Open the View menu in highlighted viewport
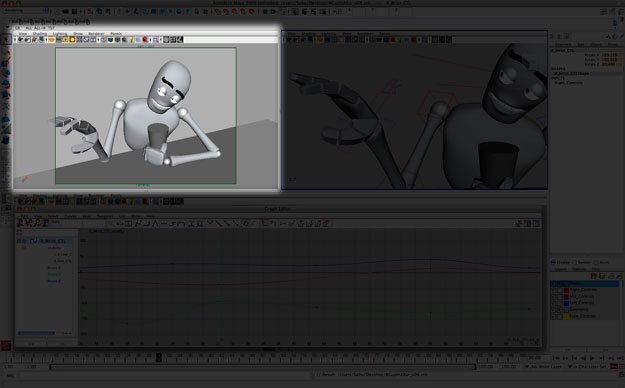This screenshot has width=625, height=388. tap(23, 34)
